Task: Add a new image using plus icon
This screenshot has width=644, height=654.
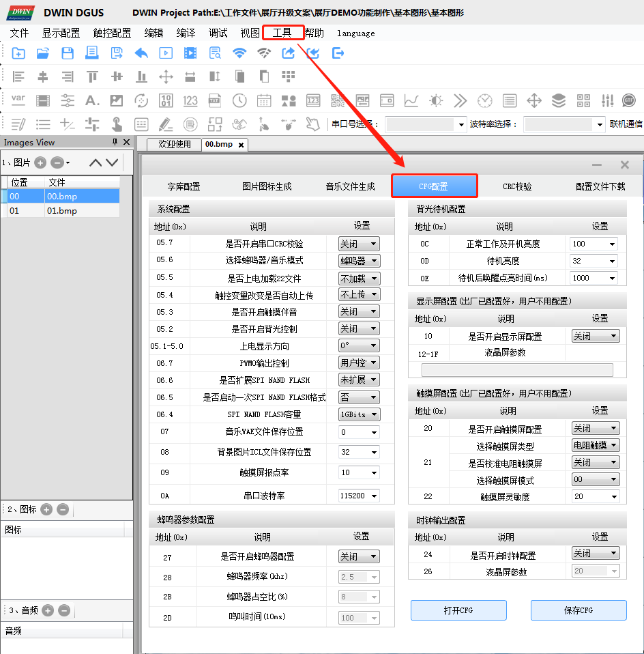Action: [40, 162]
